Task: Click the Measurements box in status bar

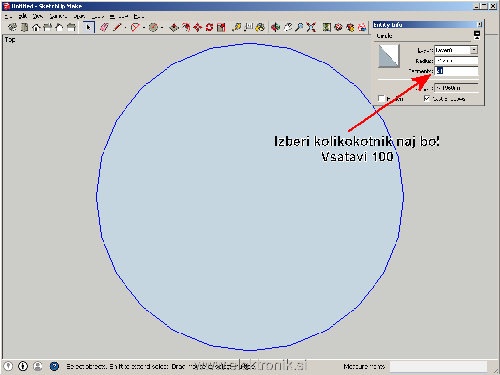Action: [439, 366]
